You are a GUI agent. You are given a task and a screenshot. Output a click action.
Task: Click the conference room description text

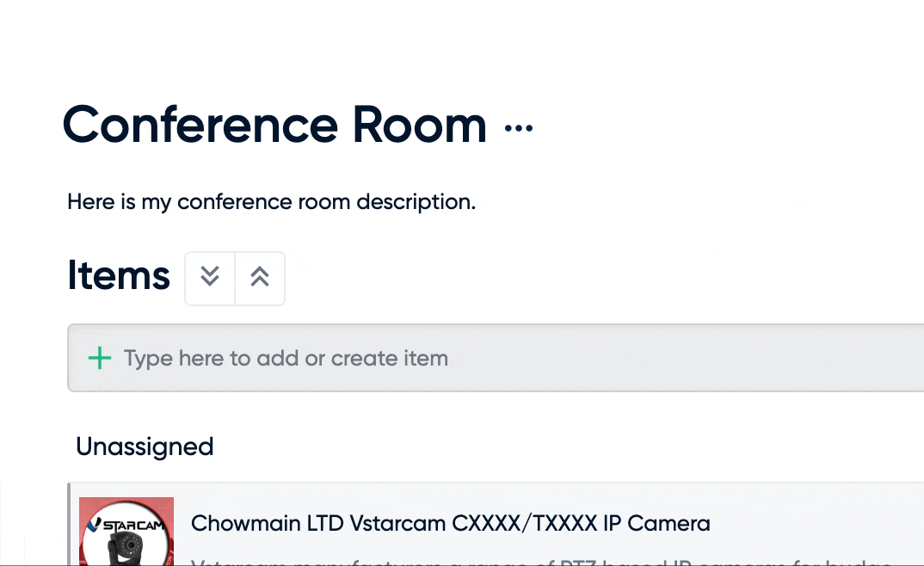tap(272, 202)
